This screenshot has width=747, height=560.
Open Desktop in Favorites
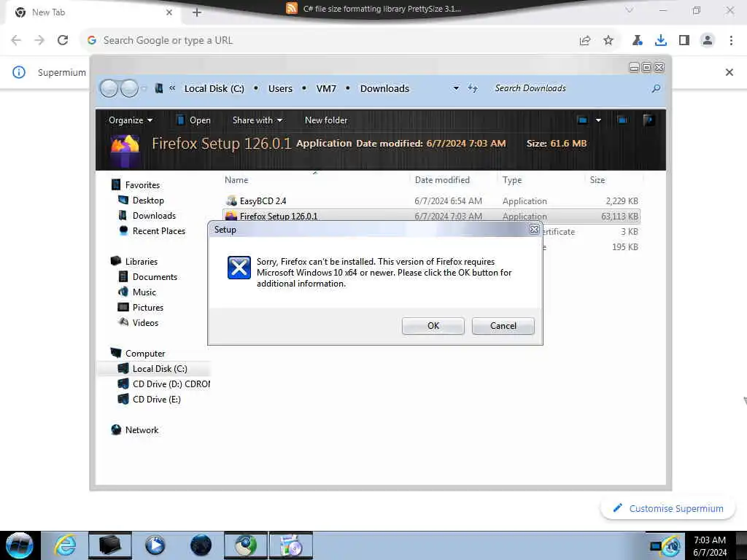pyautogui.click(x=148, y=201)
